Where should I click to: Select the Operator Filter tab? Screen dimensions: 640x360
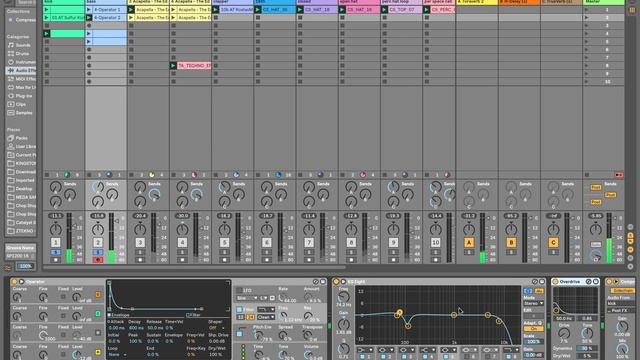coord(193,315)
